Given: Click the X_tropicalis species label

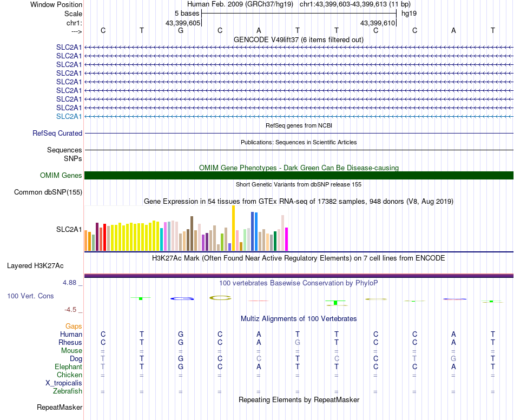Looking at the screenshot, I should coord(64,383).
